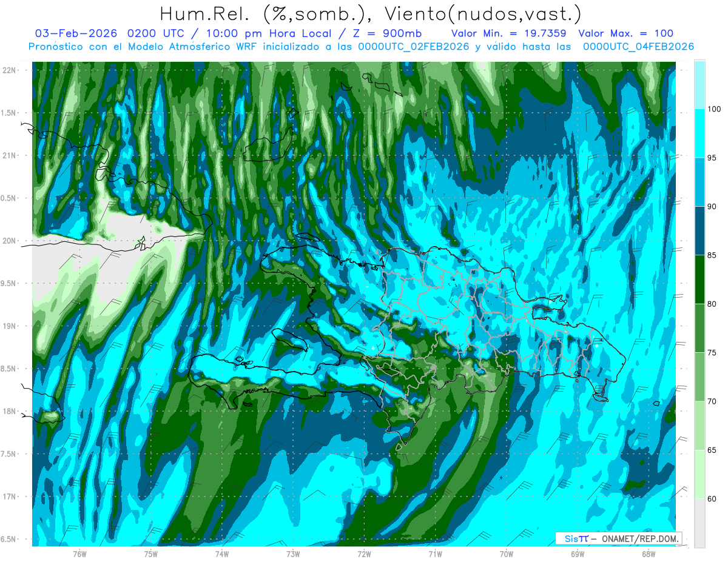Viewport: 728px width, 562px height.
Task: Click the latitude label '21N'
Action: pos(10,156)
